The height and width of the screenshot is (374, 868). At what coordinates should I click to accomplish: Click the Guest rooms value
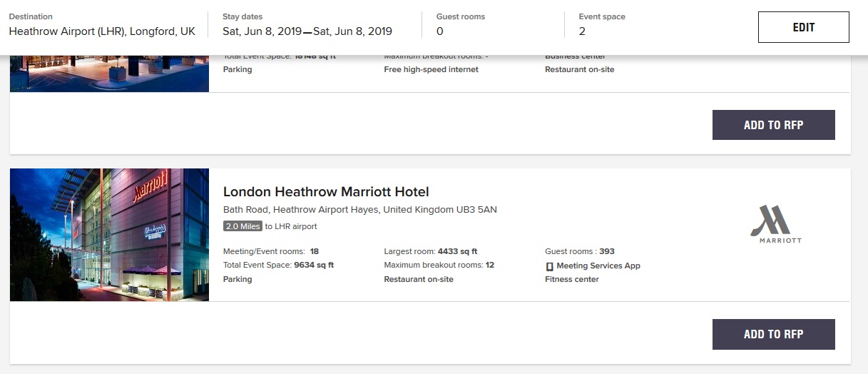tap(439, 31)
